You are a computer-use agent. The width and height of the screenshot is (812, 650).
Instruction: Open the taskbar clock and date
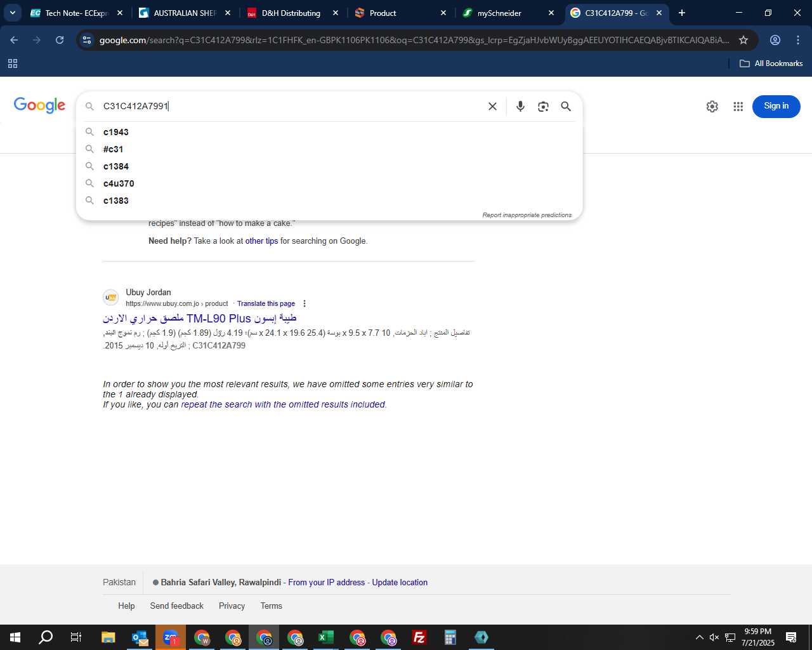point(758,637)
